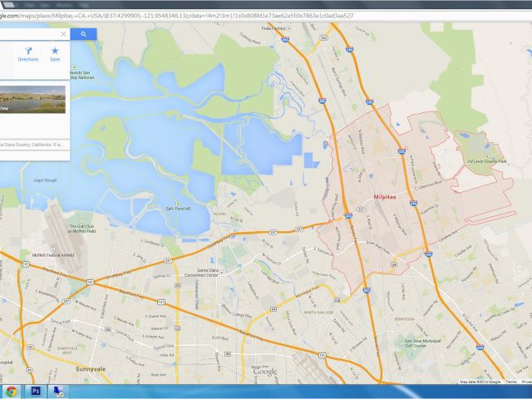Click the San Francisco Bay National refuge marker

74,67
